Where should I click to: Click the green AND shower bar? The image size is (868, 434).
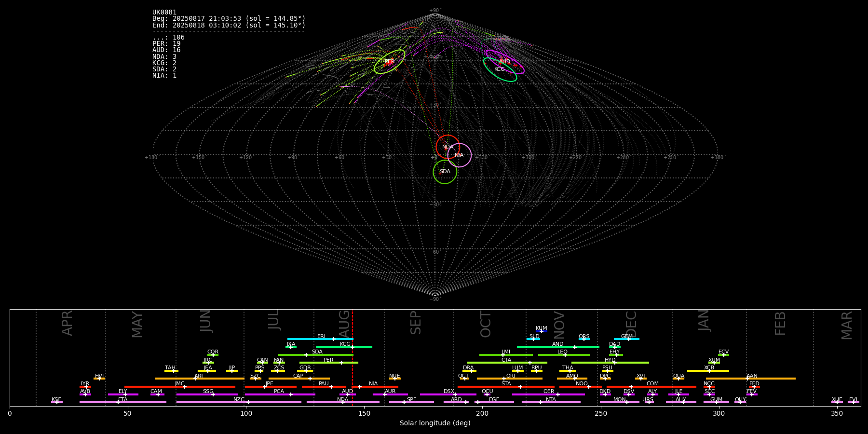558,347
